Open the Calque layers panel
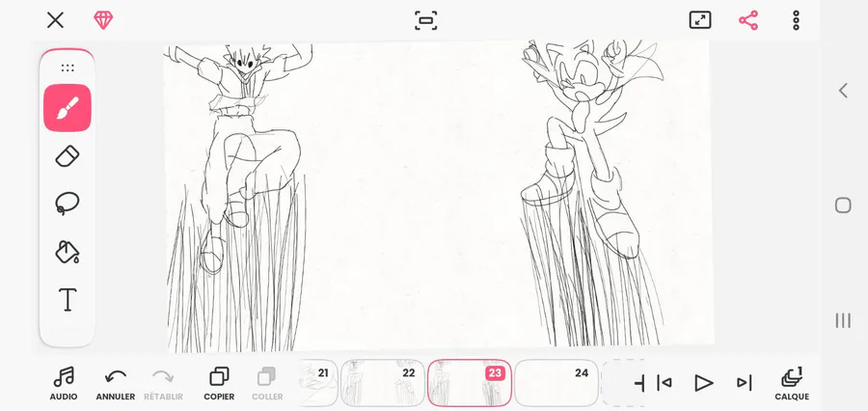This screenshot has height=411, width=868. (792, 384)
